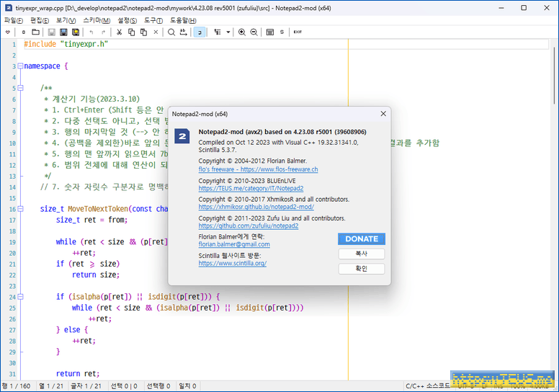Click line number 17 in margin
559x392 pixels.
pos(12,220)
